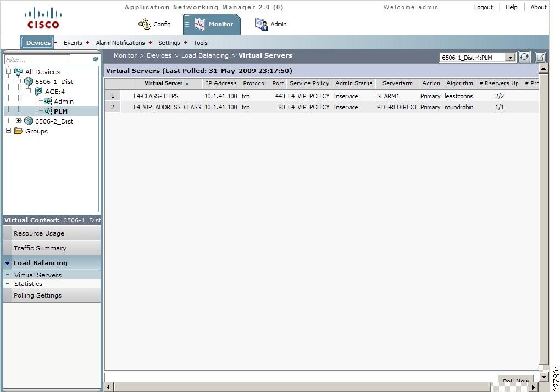This screenshot has width=560, height=392.
Task: Click the Config gears icon
Action: (x=145, y=24)
